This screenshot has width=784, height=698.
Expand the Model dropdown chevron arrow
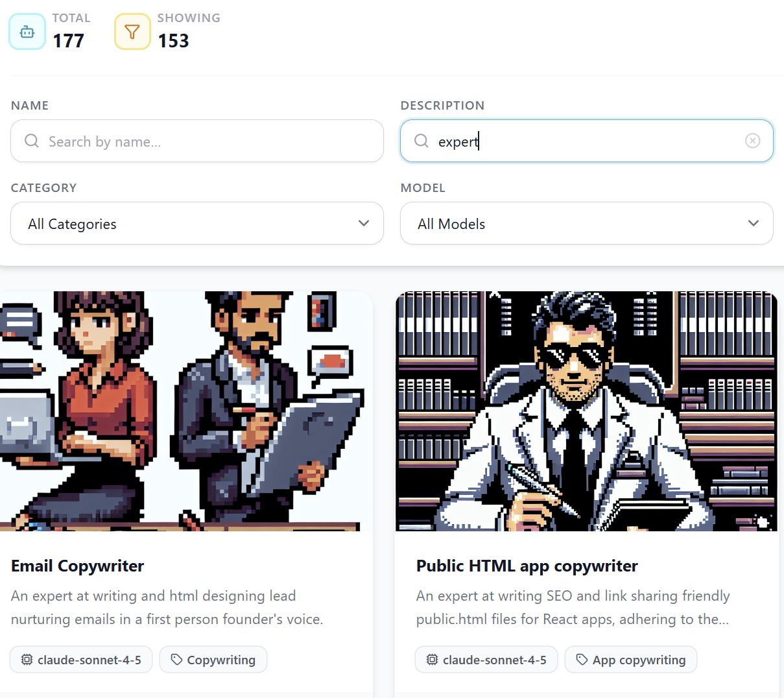click(x=754, y=223)
